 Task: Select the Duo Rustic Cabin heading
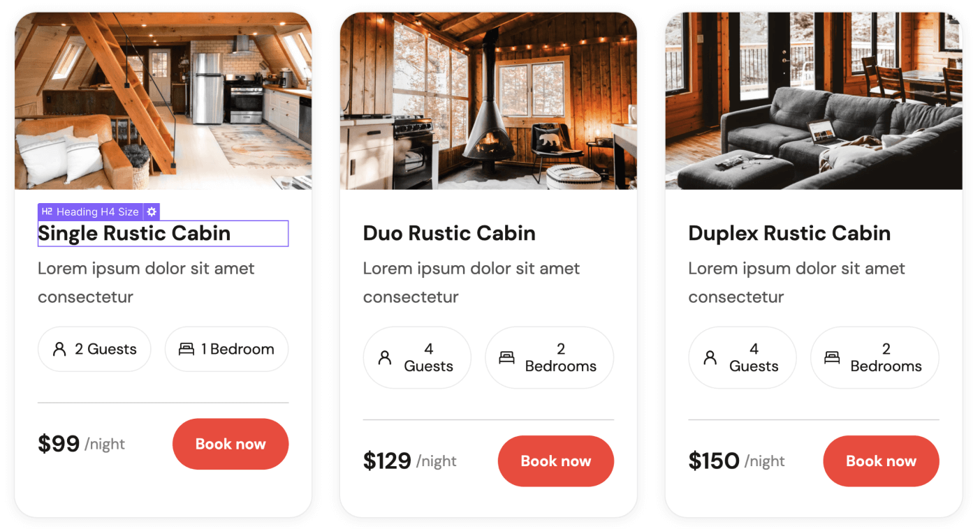click(448, 233)
